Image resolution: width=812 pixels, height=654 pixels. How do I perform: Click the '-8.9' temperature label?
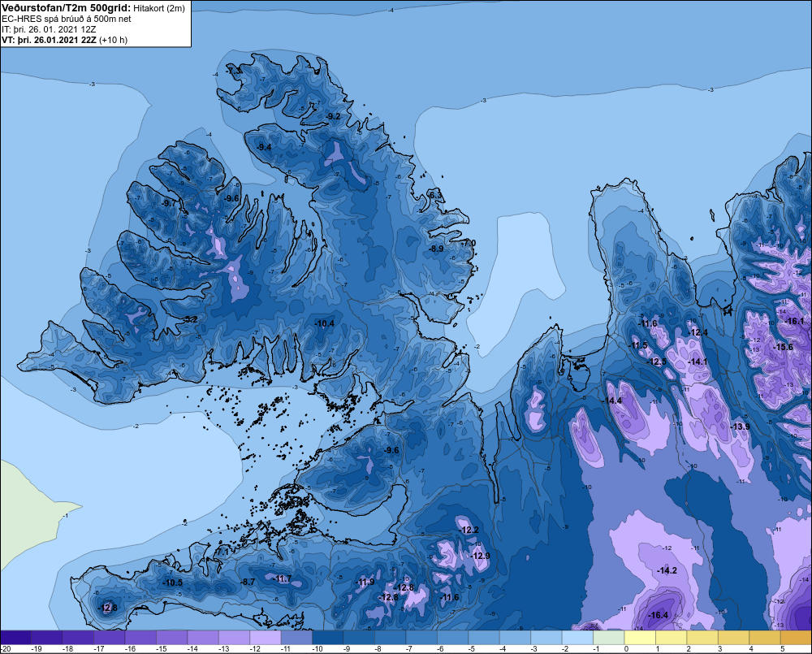point(436,249)
